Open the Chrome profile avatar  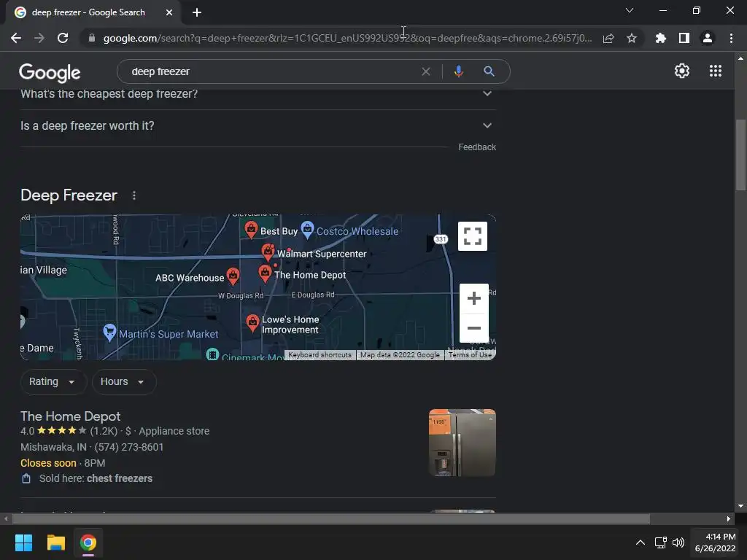click(708, 38)
